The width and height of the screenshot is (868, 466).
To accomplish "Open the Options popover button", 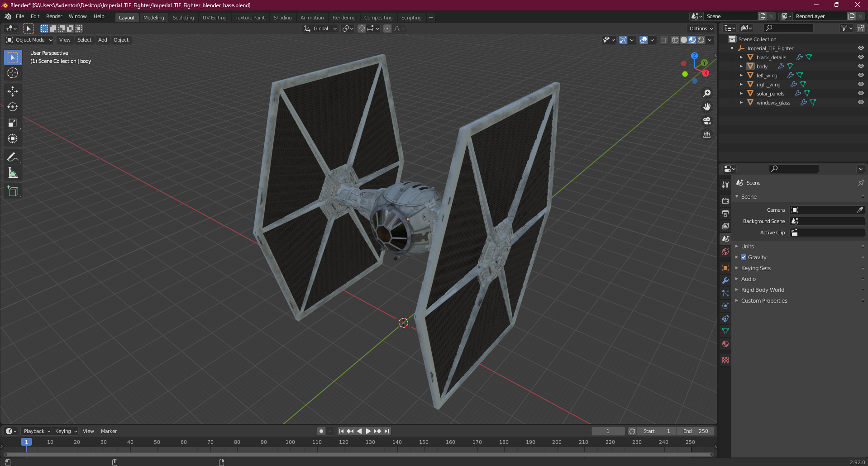I will [x=701, y=29].
